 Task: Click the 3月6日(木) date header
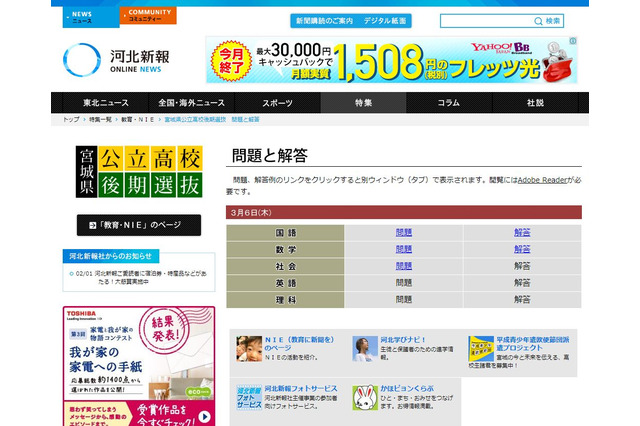click(404, 213)
